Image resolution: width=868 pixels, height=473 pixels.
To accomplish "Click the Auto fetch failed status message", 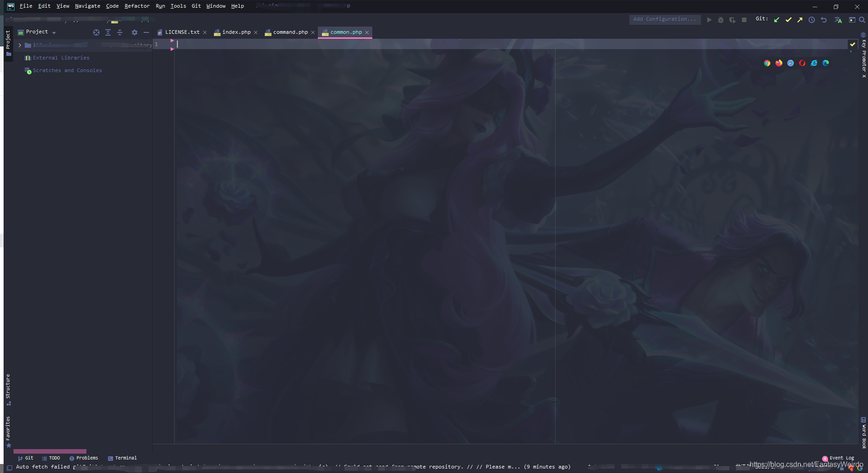I will point(293,467).
